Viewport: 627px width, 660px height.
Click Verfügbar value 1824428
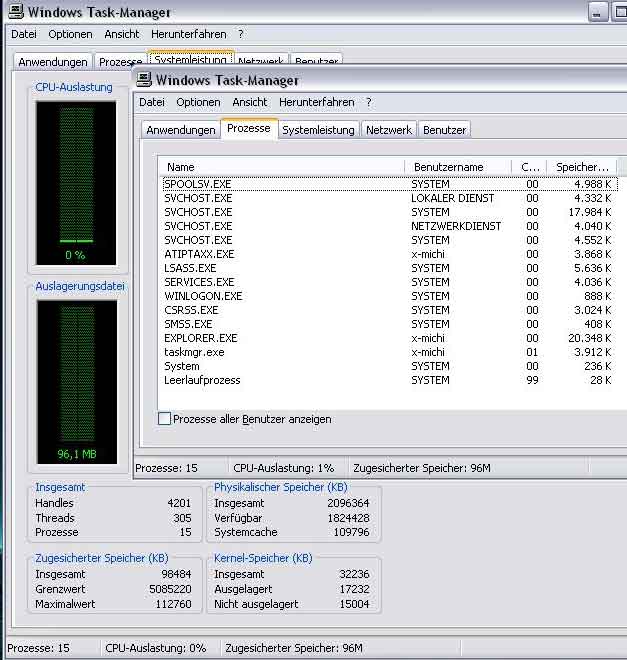[348, 518]
